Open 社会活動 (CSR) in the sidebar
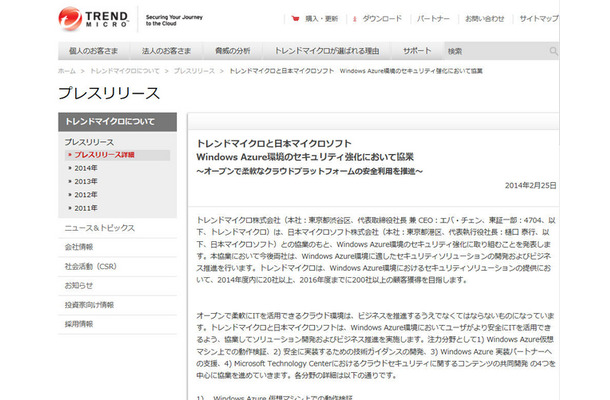610x400 pixels. (x=91, y=267)
